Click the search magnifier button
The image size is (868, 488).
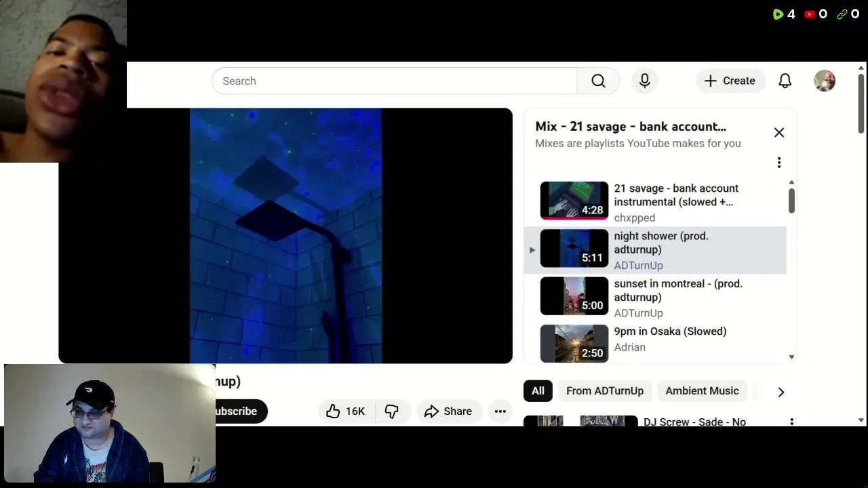[598, 81]
